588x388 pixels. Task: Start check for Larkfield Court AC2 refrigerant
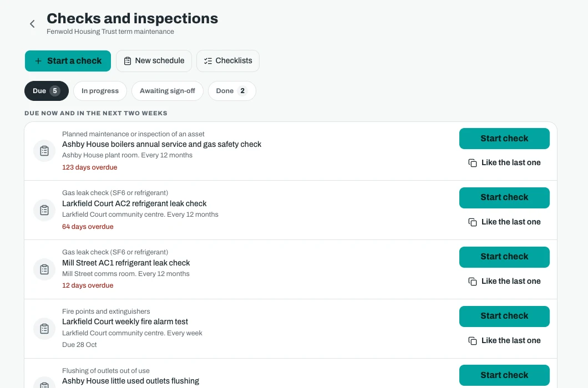click(504, 197)
